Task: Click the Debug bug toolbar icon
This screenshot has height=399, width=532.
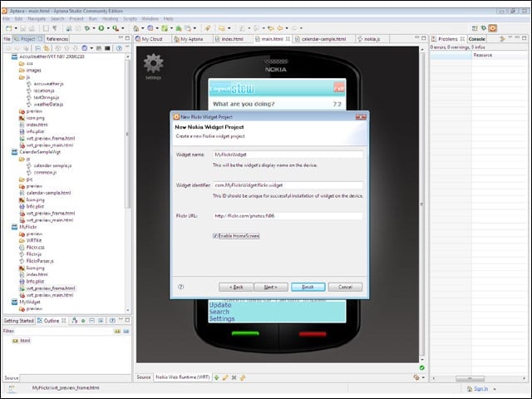Action: [x=87, y=28]
